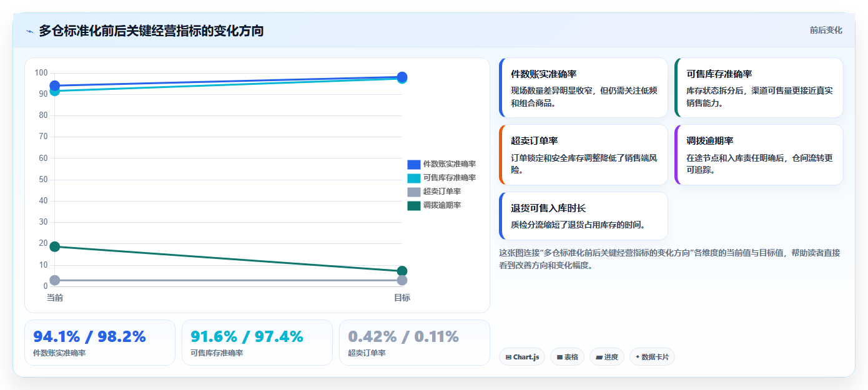Open the 可售库存准确率 description card
Image resolution: width=868 pixels, height=390 pixels.
pyautogui.click(x=759, y=88)
